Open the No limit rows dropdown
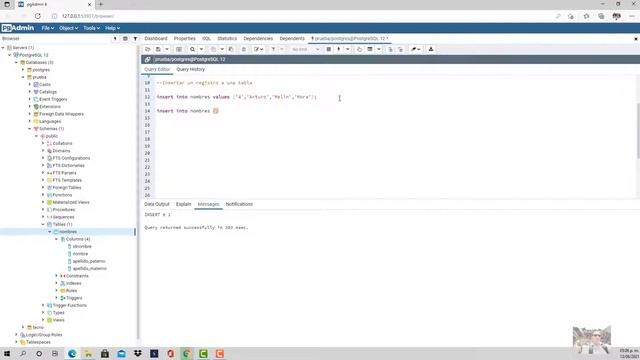Screen dimensions: 640x360 (x=305, y=49)
